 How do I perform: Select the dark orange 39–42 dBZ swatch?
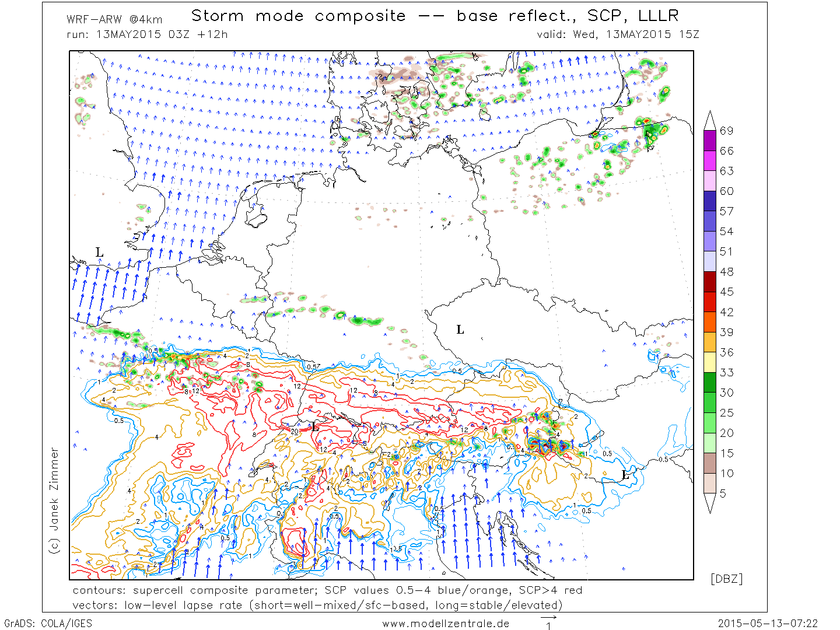pyautogui.click(x=710, y=322)
